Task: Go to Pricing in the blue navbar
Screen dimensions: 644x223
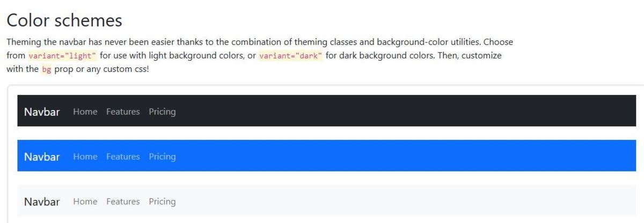Action: pos(162,157)
